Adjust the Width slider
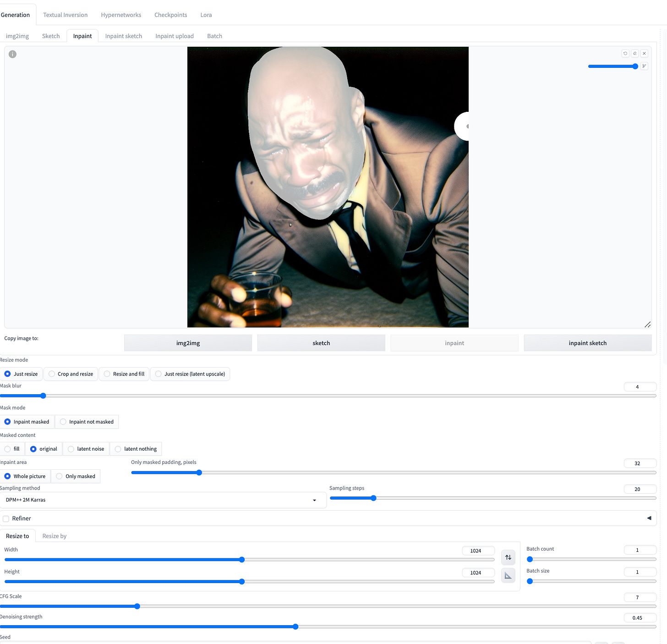Viewport: 667px width, 644px height. [x=249, y=560]
